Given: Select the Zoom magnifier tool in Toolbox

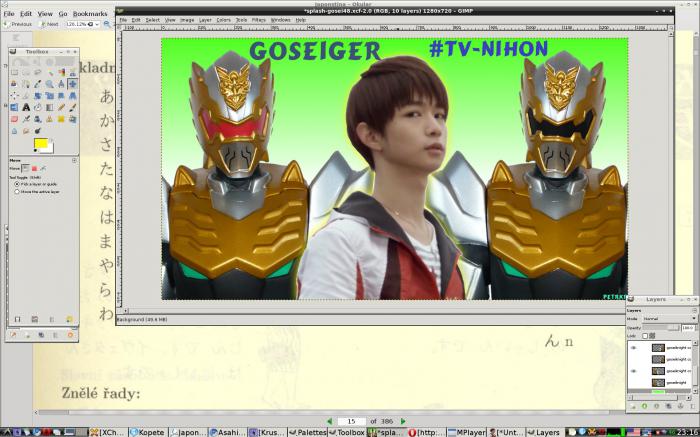Looking at the screenshot, I should click(50, 84).
